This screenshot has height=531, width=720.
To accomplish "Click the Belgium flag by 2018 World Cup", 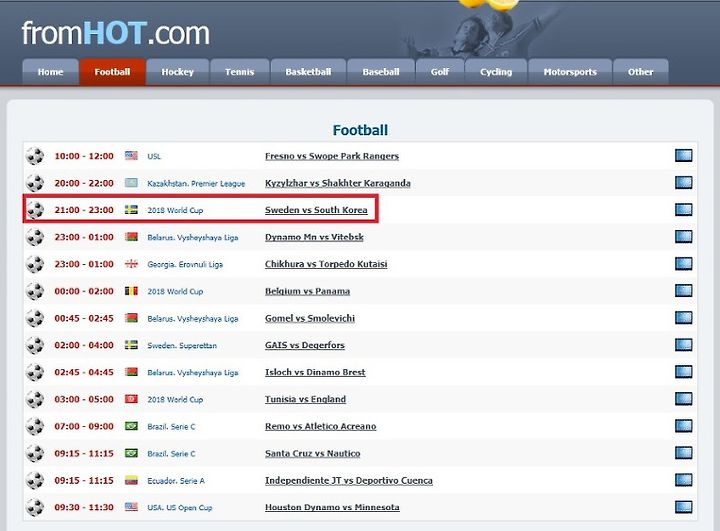I will tap(131, 291).
